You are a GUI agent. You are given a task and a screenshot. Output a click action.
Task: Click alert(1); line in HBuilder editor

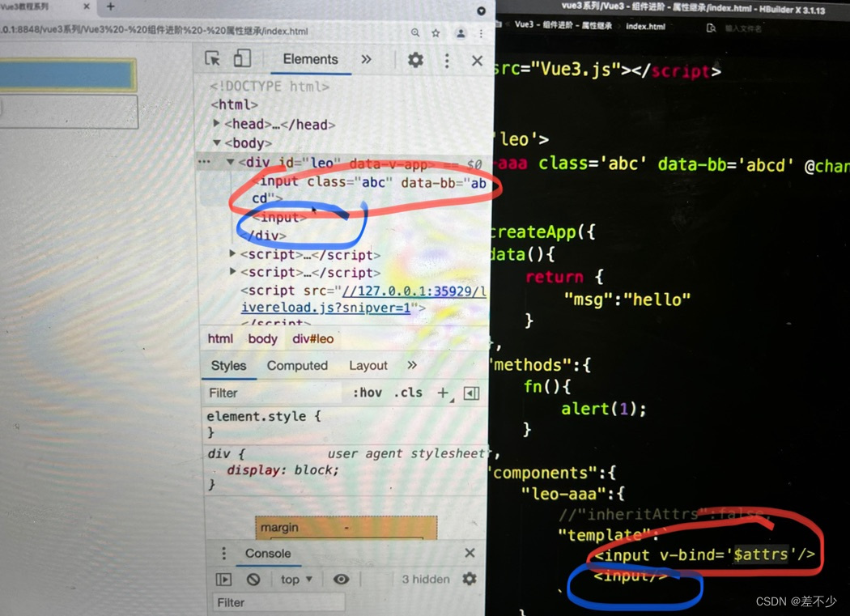point(603,408)
